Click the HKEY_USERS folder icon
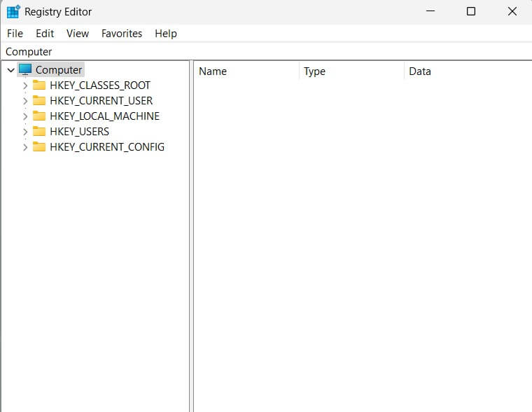The image size is (532, 412). coord(39,131)
